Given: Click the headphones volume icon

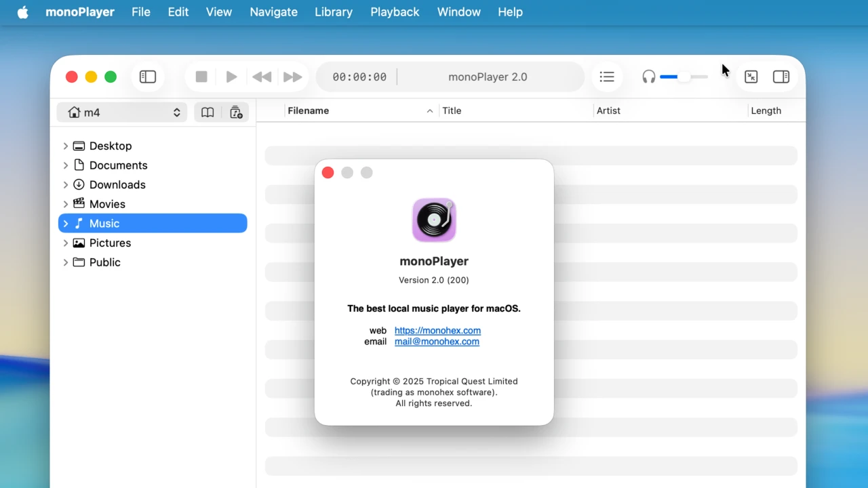Looking at the screenshot, I should coord(649,77).
